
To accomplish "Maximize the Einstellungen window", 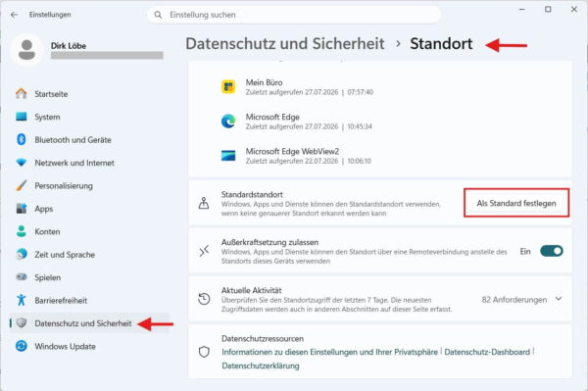I will point(548,10).
